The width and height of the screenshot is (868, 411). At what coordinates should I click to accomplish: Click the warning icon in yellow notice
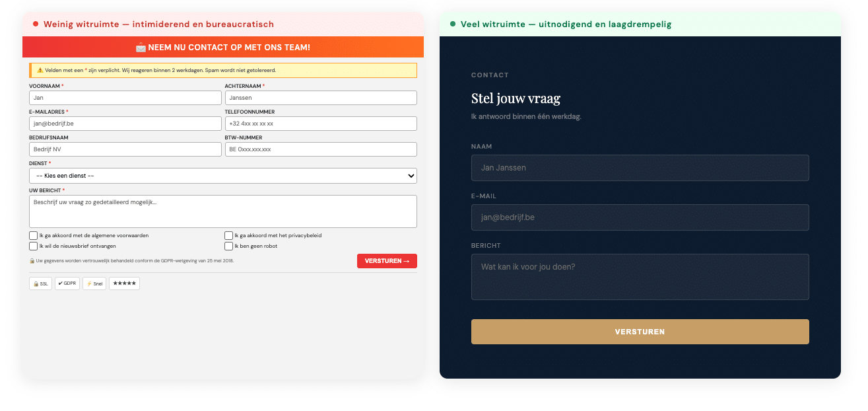pos(40,70)
